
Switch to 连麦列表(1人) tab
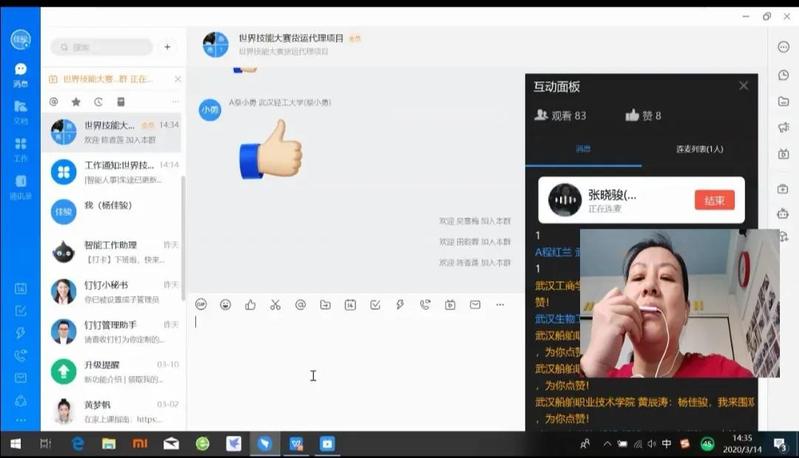coord(699,149)
